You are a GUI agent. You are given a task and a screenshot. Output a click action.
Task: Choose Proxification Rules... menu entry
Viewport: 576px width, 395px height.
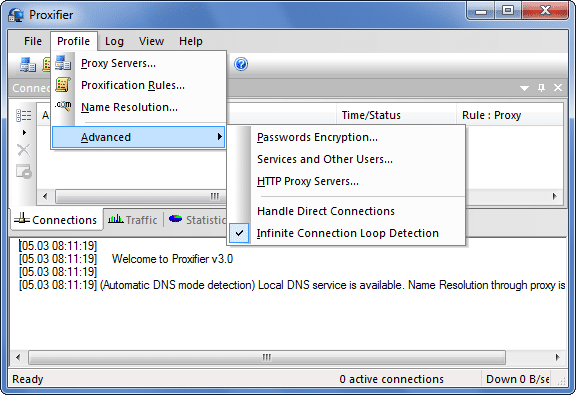[138, 85]
